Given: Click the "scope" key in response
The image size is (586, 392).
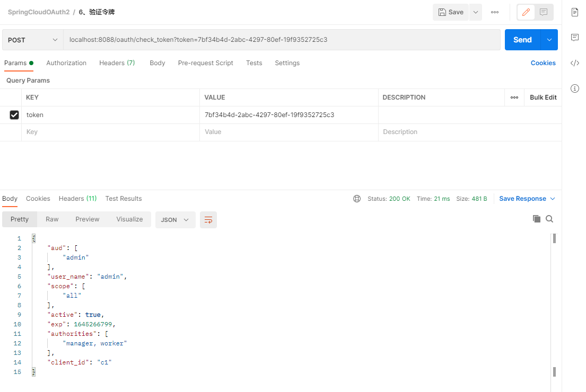Looking at the screenshot, I should click(60, 287).
